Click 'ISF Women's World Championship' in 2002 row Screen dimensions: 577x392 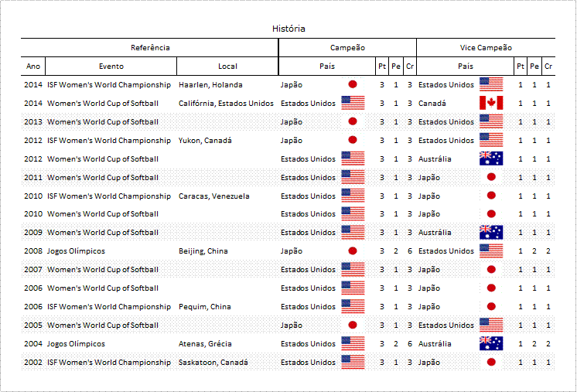click(109, 362)
